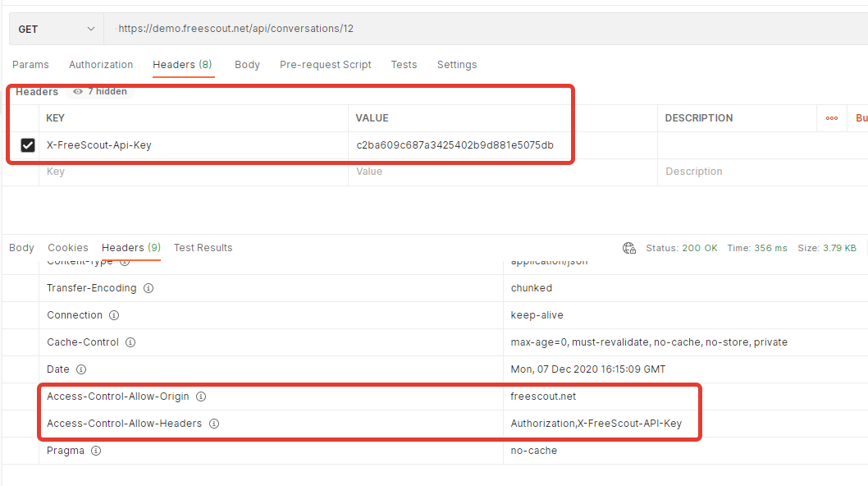Open the Authorization tab

pyautogui.click(x=101, y=65)
